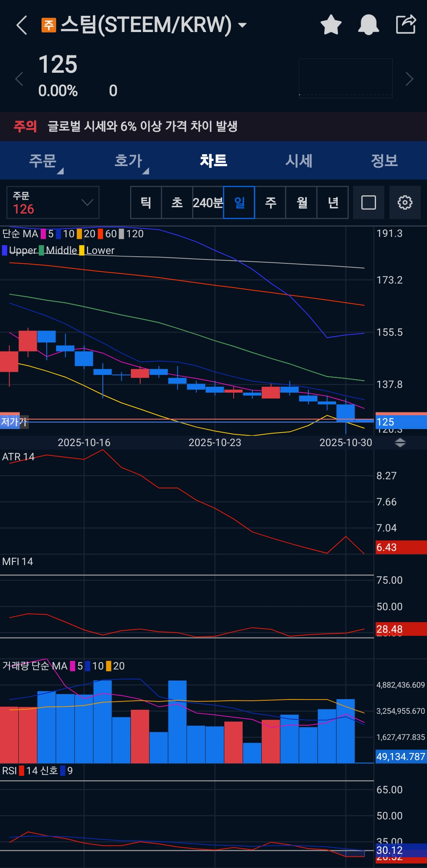Tap the mini price chart thumbnail
This screenshot has height=868, width=427.
coord(346,78)
